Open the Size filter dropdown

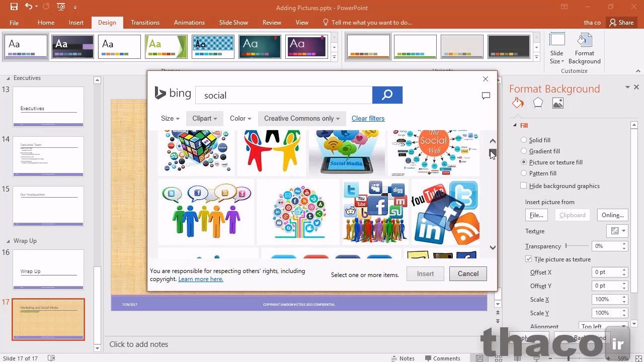click(x=170, y=118)
